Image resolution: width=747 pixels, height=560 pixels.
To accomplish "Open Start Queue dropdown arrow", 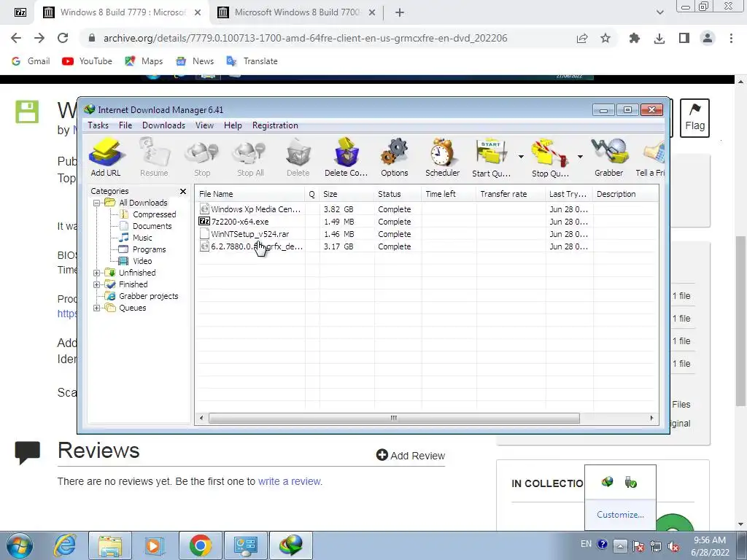I will point(521,157).
